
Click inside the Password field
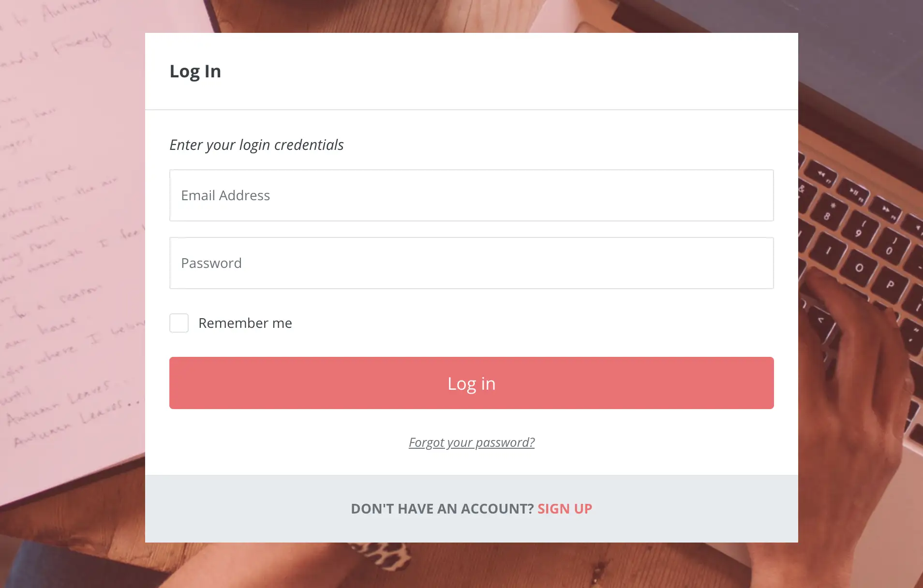(471, 263)
